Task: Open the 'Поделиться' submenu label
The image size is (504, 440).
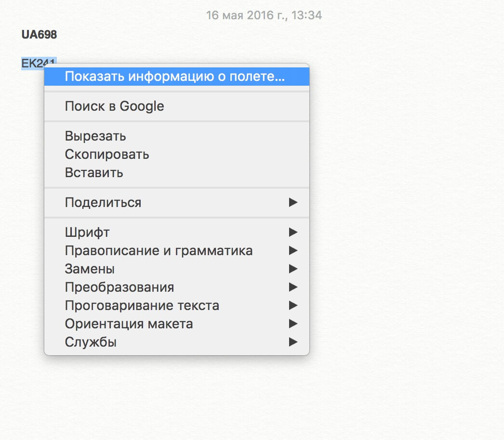Action: point(103,203)
